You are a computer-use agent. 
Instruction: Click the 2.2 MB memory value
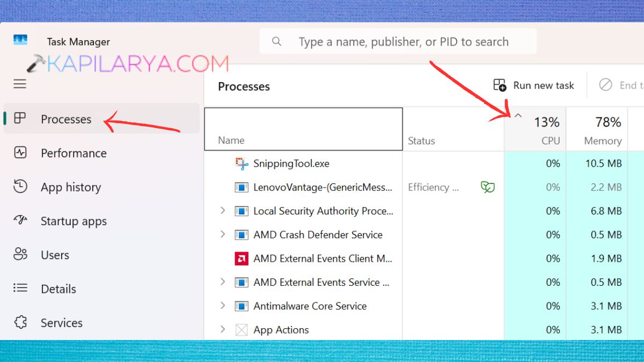tap(606, 187)
